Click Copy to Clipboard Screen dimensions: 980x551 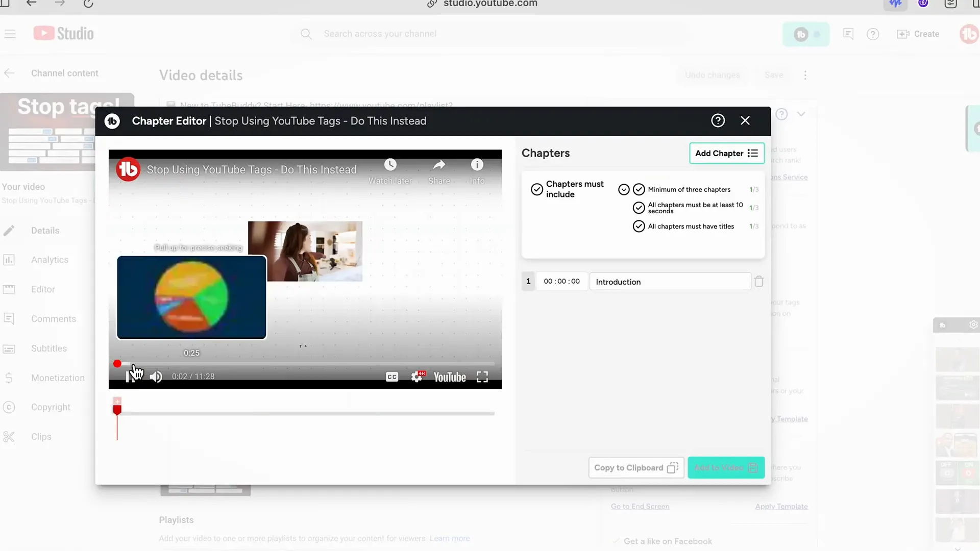635,467
